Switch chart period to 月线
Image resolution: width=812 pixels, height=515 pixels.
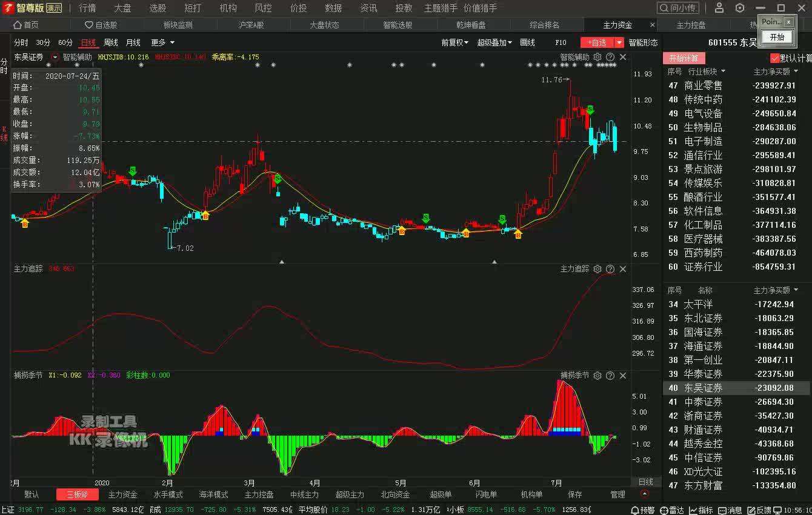coord(133,42)
